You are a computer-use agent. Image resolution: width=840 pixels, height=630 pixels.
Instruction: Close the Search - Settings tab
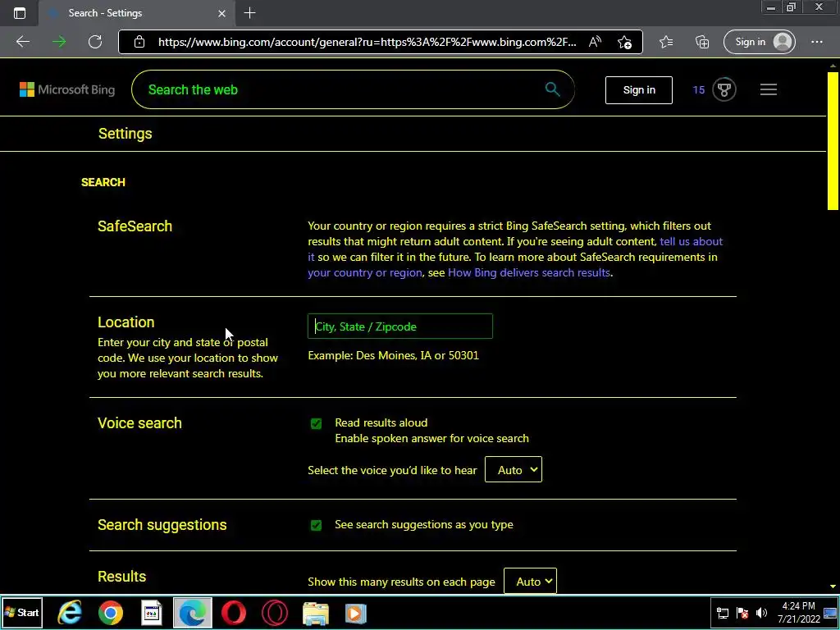point(221,13)
